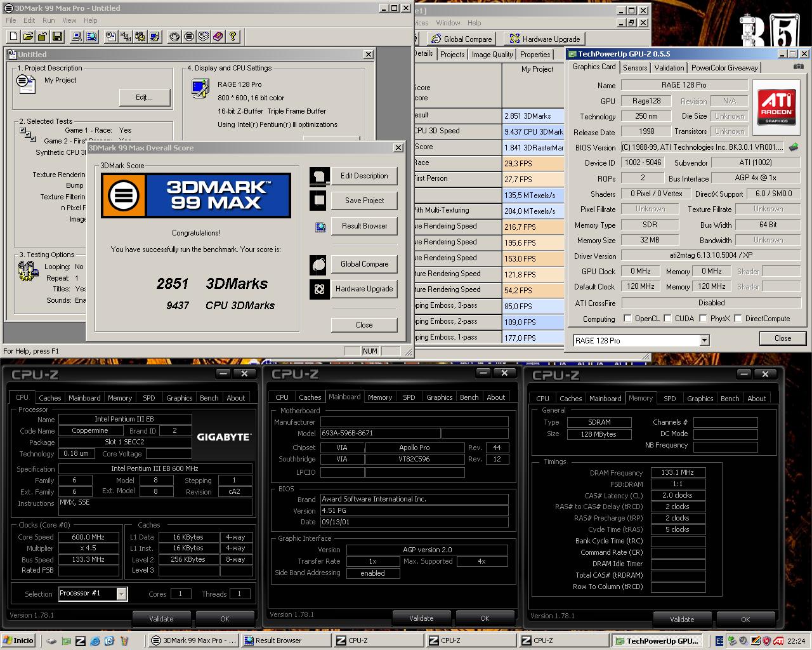Click the Internet Explorer quick launch icon
Viewport: 812px width, 650px height.
click(95, 641)
